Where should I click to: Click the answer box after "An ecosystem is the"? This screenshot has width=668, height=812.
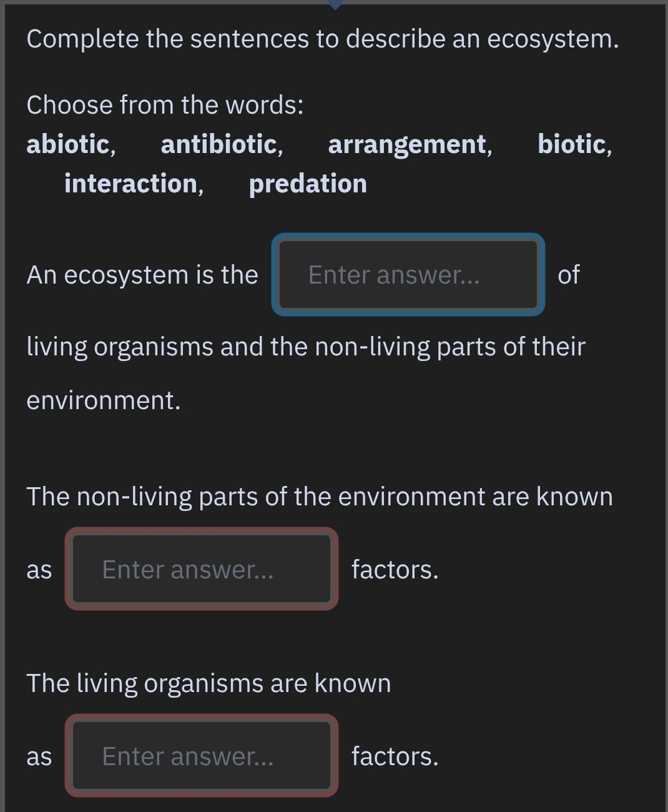coord(408,275)
